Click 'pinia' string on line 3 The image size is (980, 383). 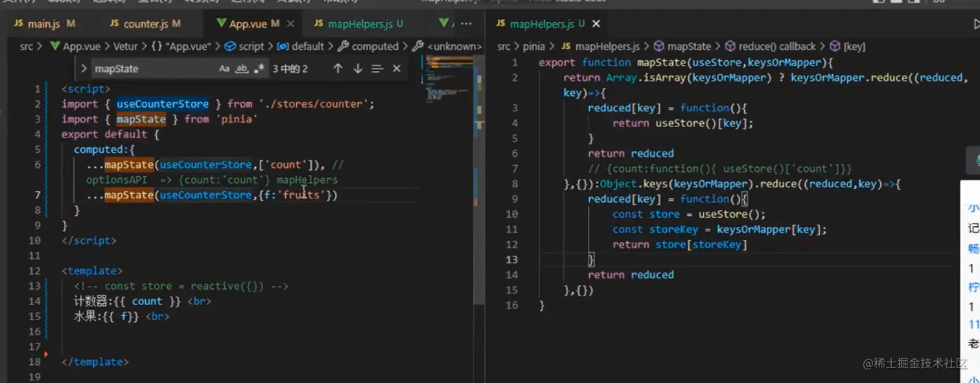point(237,119)
